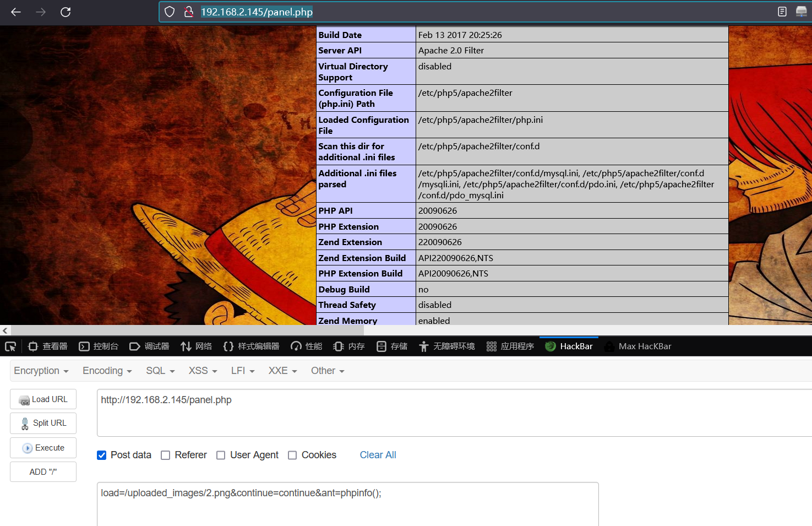Open the 样式编辑器 Style Editor tab
812x526 pixels.
[252, 346]
